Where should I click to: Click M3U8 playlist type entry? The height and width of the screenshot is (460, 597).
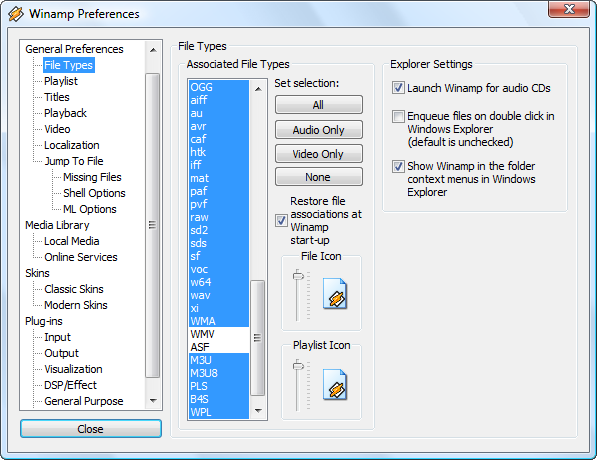[219, 373]
